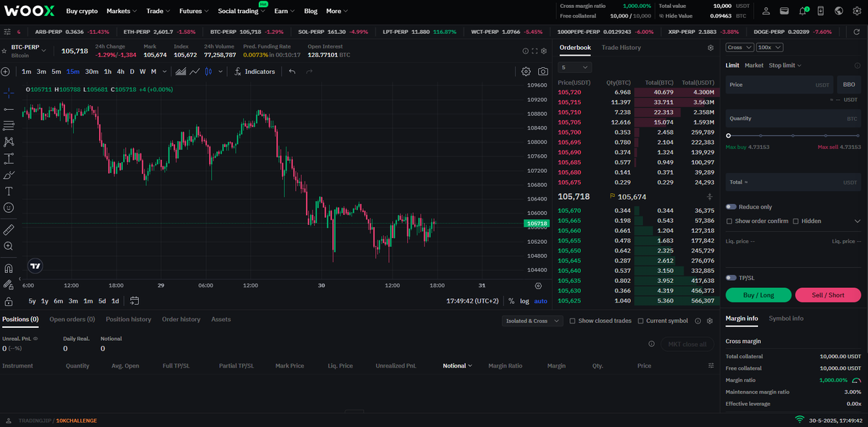
Task: Open the emoji sticker tool
Action: pos(9,208)
